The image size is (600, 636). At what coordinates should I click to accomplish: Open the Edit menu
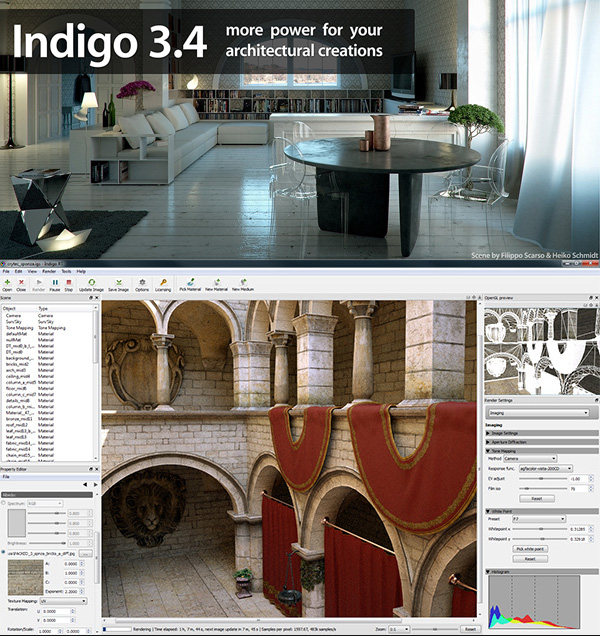tap(19, 271)
